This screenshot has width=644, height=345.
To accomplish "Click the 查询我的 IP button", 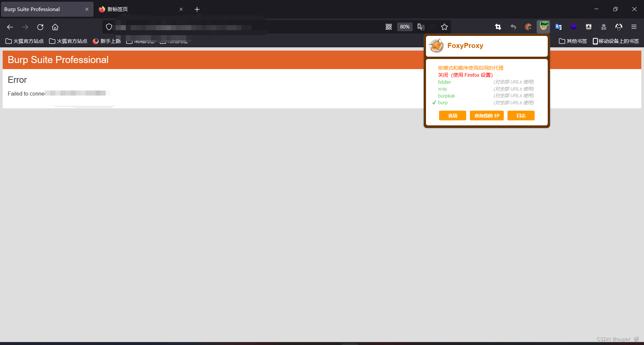I will [x=487, y=116].
